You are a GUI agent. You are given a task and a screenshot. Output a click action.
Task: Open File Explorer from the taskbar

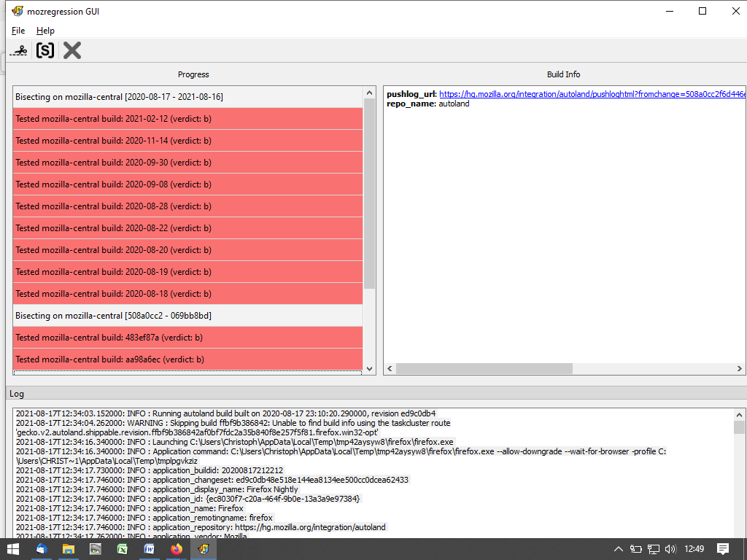[69, 549]
